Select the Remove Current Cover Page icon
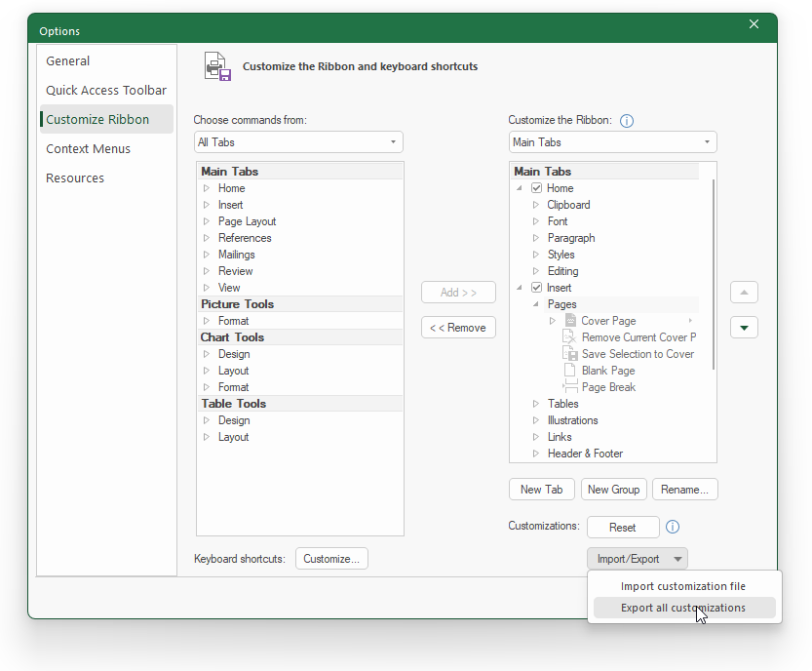 point(569,336)
